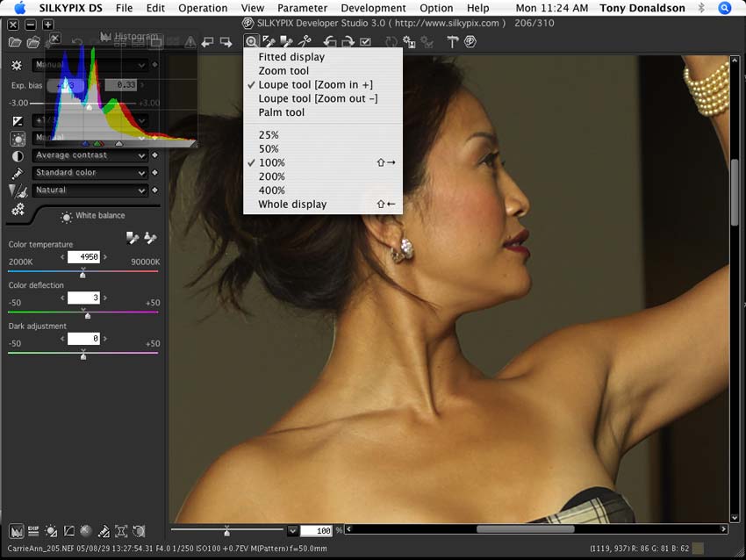The height and width of the screenshot is (560, 746).
Task: Click the magnifier zoom tool icon
Action: (x=251, y=41)
